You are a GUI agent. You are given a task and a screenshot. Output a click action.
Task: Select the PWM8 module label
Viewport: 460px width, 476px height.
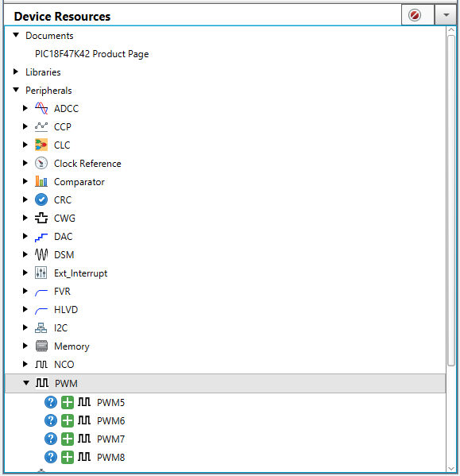110,458
